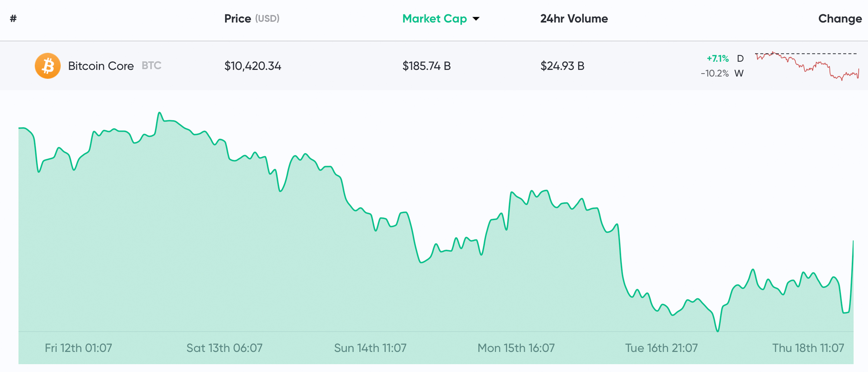Click the Change column header

coord(840,19)
